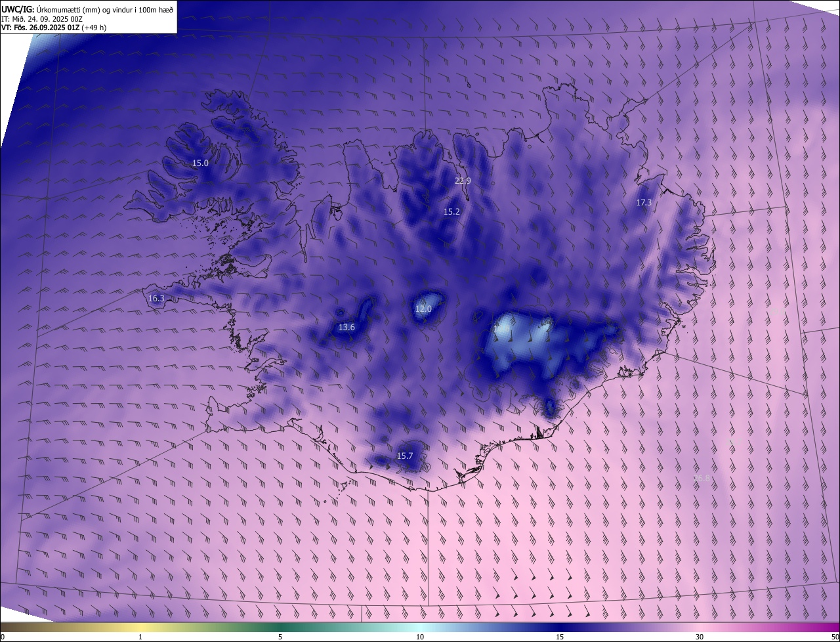Select the 30 tick on the color legend

click(x=700, y=637)
